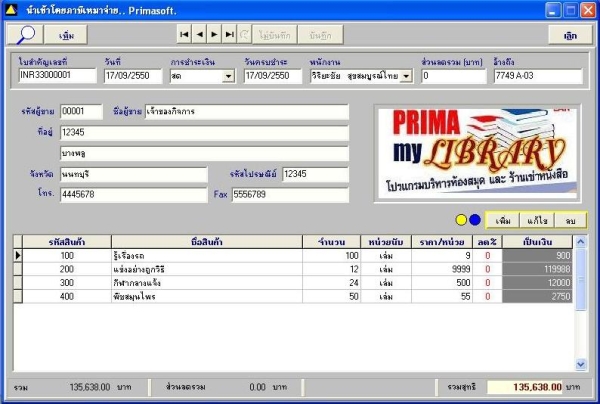Open the payment type dropdown
Viewport: 600px width, 404px height.
(x=228, y=76)
